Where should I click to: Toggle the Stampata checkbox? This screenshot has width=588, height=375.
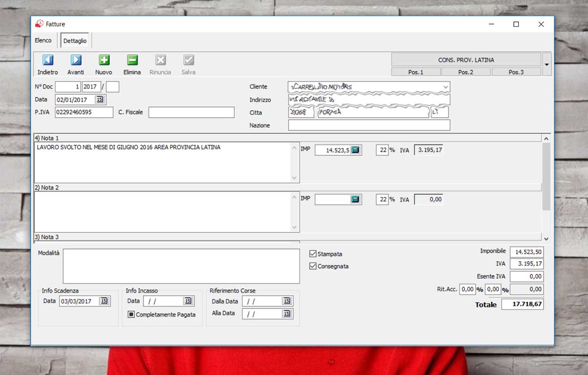pos(313,254)
